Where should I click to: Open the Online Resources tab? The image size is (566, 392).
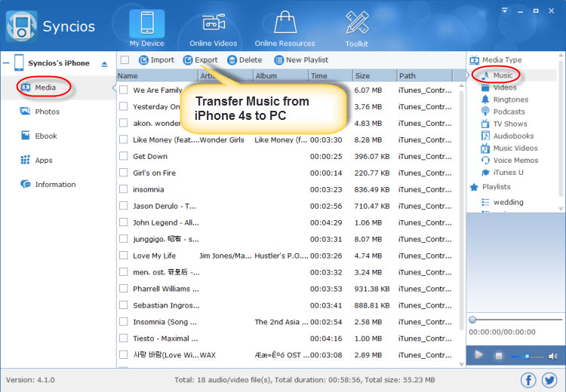[285, 29]
